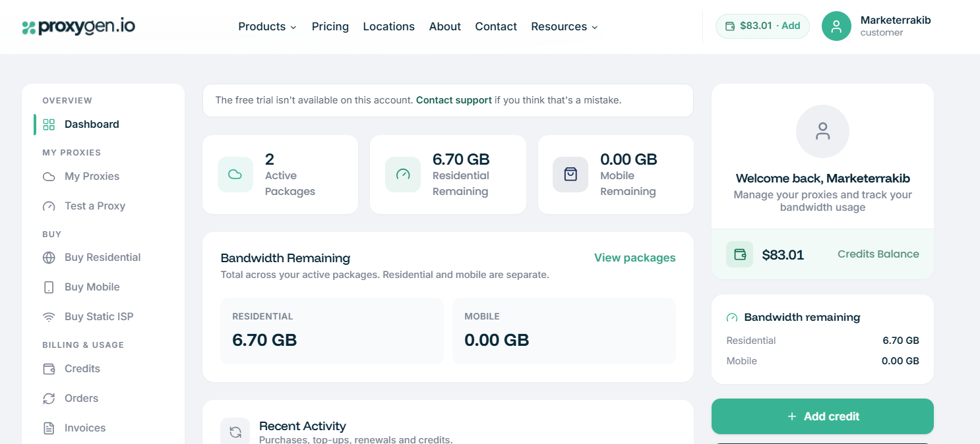Screen dimensions: 980x444
Task: Click the $83.01 amount in the balance panel
Action: (783, 255)
